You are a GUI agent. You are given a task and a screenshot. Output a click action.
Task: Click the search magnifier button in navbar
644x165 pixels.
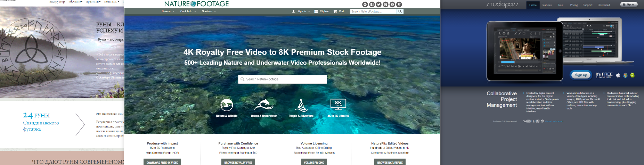(x=400, y=11)
